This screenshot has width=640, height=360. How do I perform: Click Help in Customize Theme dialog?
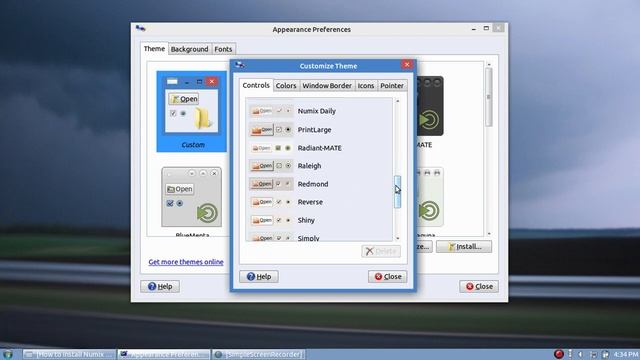tap(259, 277)
